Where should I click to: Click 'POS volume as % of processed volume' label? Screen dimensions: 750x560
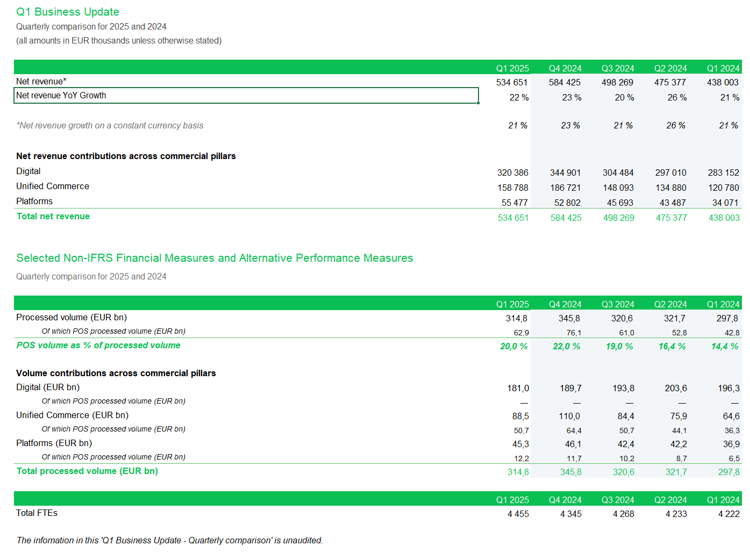pos(98,346)
